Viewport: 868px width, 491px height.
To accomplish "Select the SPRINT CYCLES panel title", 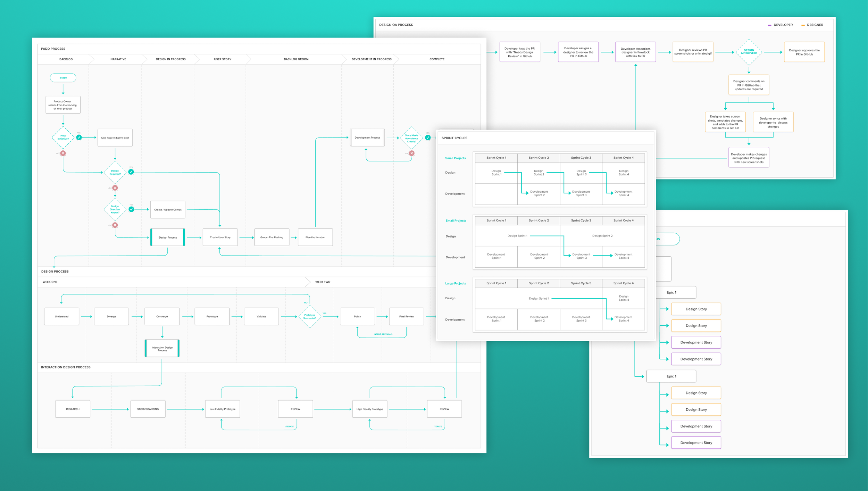I will (x=454, y=138).
